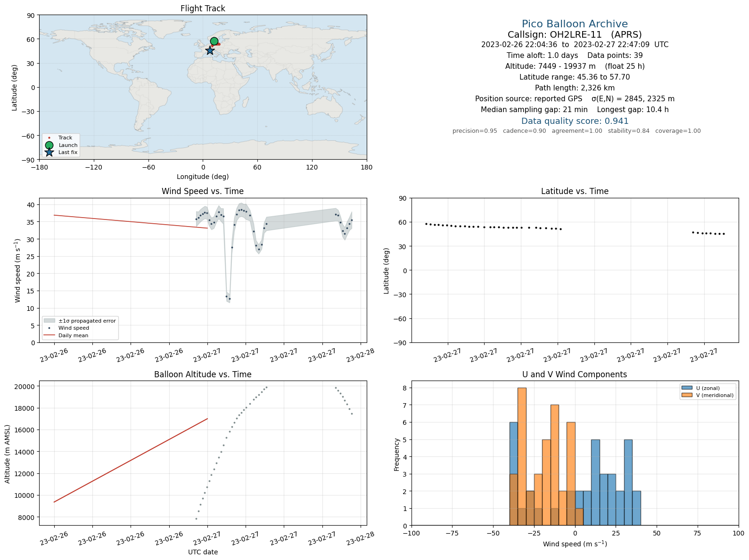Image resolution: width=749 pixels, height=560 pixels.
Task: Click the 23-02-28 tick under the wind speed plot
Action: (x=361, y=355)
